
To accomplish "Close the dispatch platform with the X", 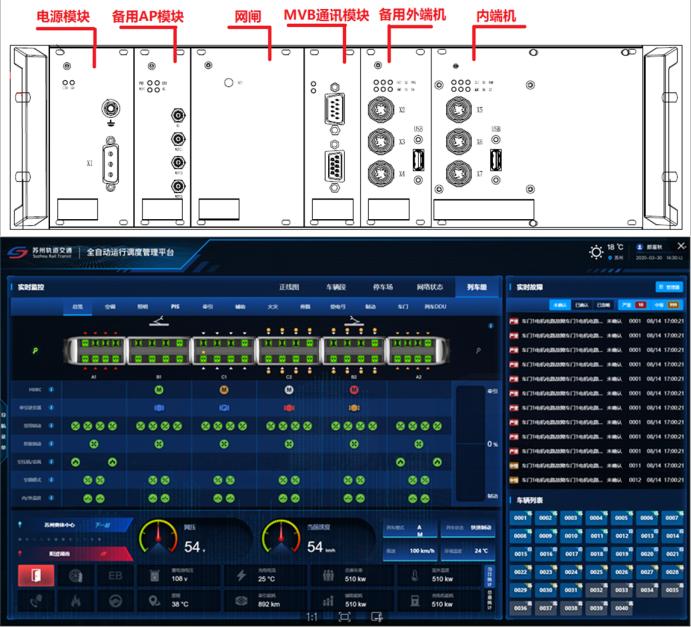I will pyautogui.click(x=681, y=246).
